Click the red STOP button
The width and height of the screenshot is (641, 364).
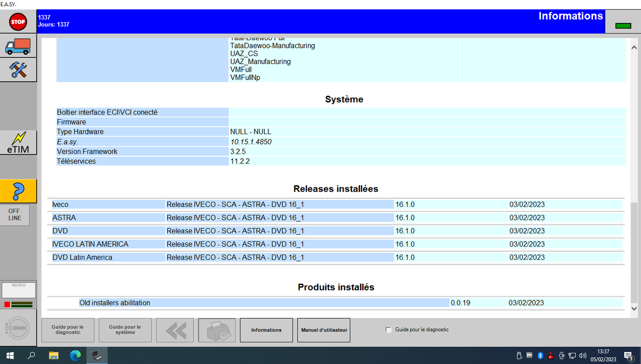[18, 22]
